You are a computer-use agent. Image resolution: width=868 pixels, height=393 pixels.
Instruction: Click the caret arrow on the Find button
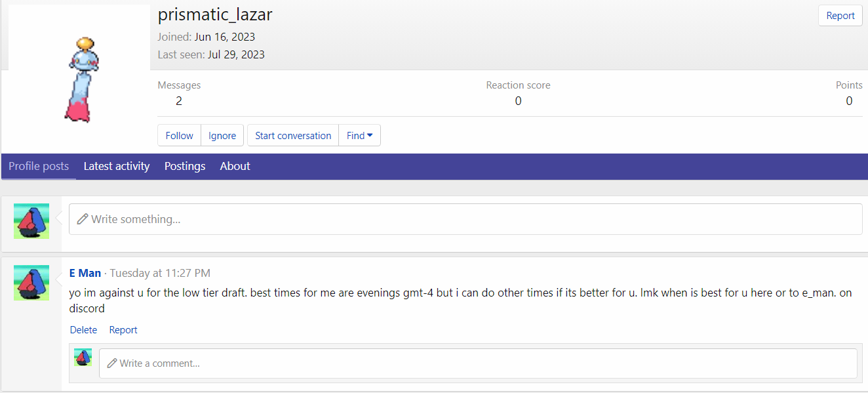coord(370,135)
